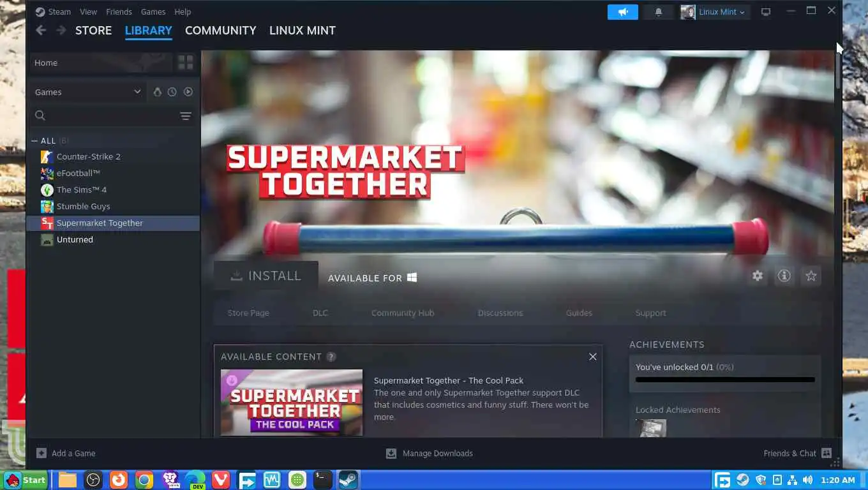This screenshot has height=490, width=868.
Task: Open advanced library filter options
Action: [186, 115]
